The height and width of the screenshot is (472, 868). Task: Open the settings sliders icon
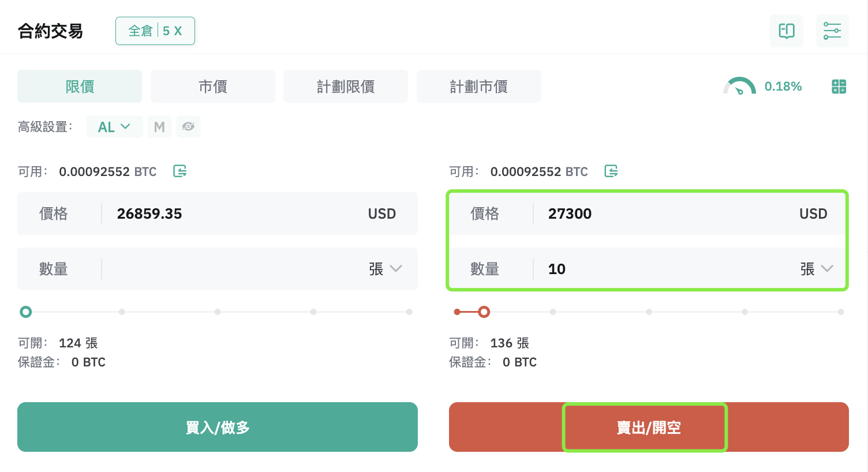[x=832, y=31]
